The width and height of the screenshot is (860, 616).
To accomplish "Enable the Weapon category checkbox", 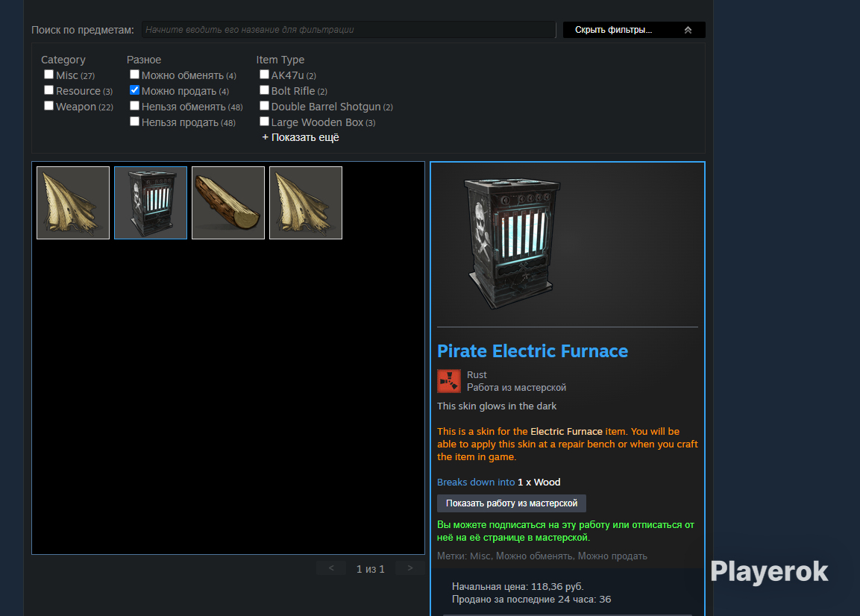I will coord(48,105).
